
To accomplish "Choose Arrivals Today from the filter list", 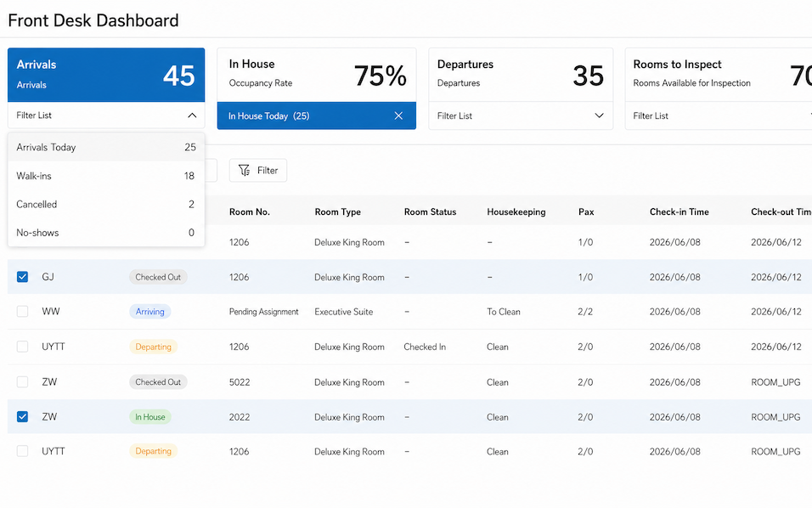I will tap(106, 147).
